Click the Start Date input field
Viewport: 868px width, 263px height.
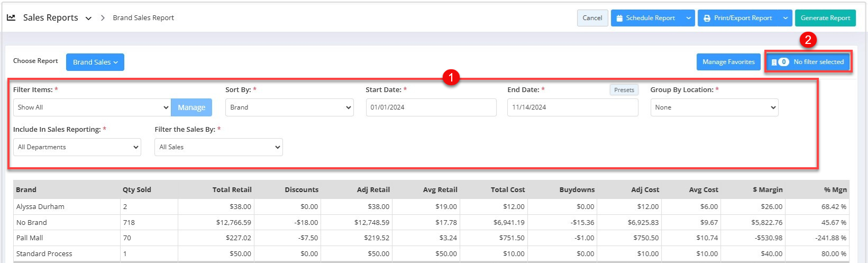pos(431,107)
